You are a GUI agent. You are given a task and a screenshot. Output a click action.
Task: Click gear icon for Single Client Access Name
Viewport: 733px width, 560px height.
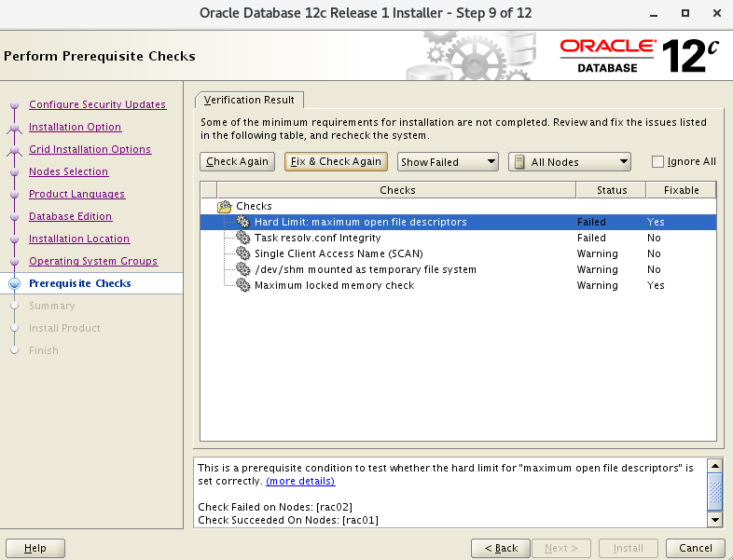[x=243, y=253]
